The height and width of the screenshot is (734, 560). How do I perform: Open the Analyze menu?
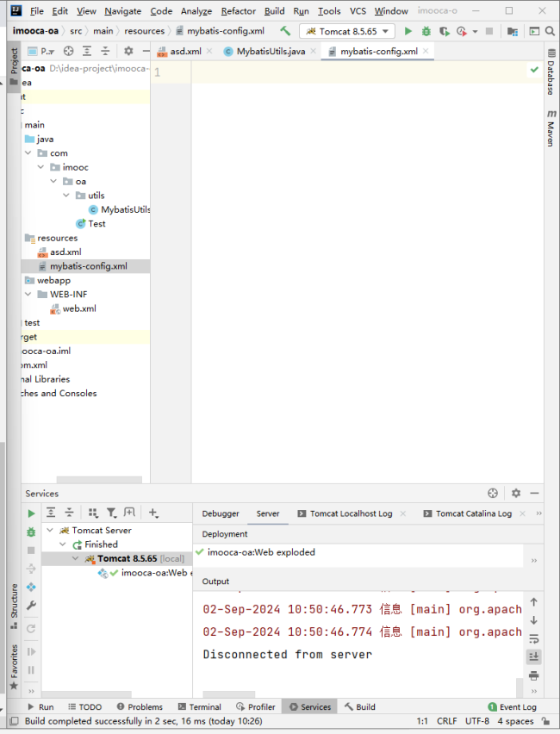pos(196,10)
